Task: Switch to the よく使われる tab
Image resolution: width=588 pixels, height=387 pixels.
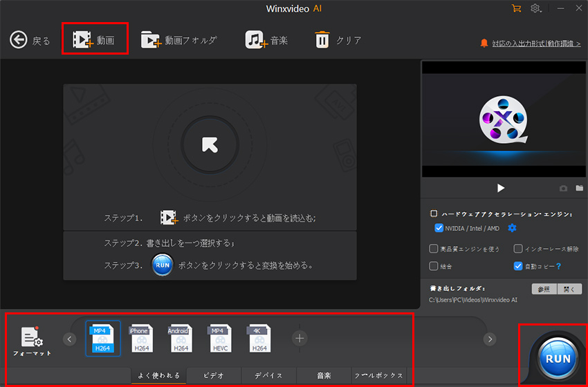Action: 158,375
